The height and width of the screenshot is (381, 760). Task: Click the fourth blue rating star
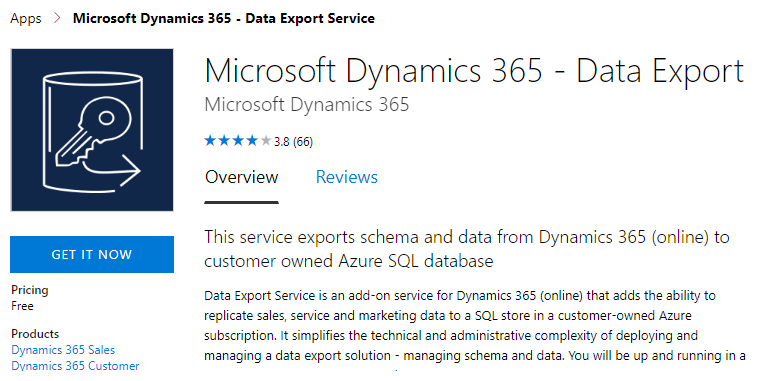pos(252,141)
